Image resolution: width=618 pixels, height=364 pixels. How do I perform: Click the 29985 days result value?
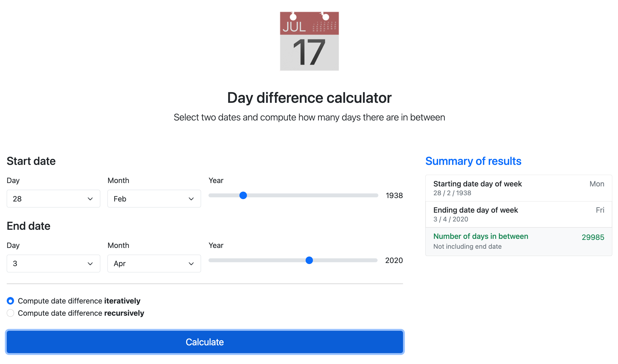click(593, 237)
